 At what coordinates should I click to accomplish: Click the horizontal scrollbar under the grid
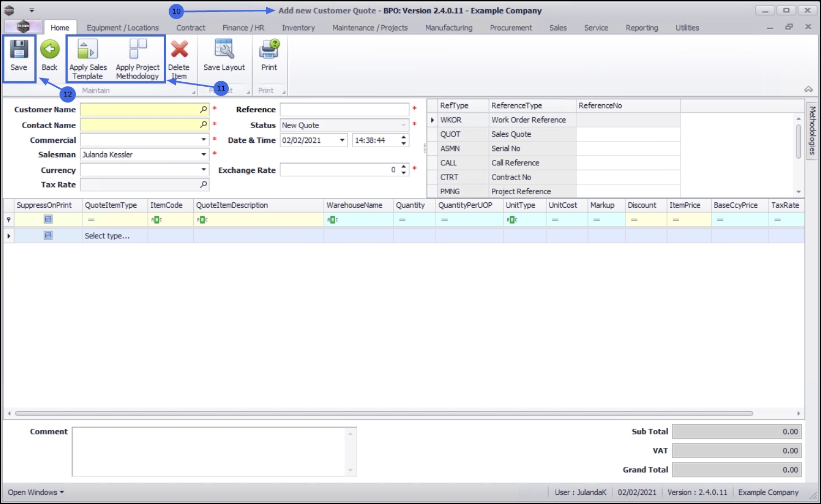(x=384, y=413)
